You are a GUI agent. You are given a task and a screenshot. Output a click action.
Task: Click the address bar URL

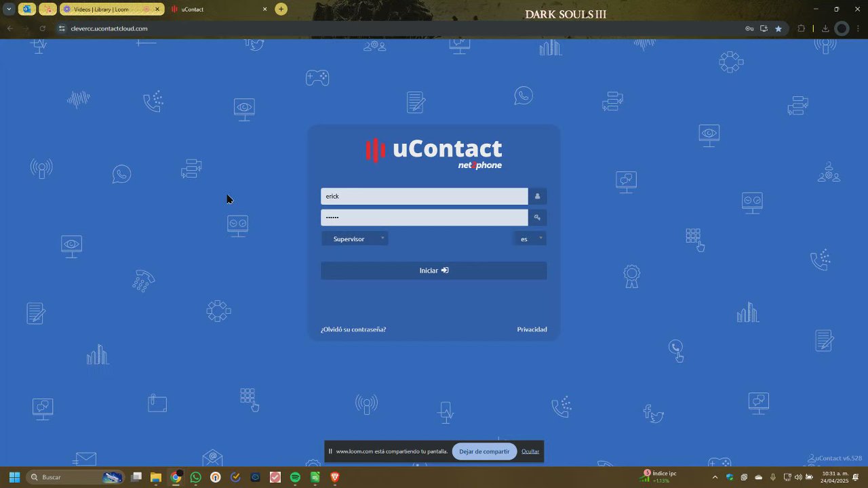[x=109, y=28]
